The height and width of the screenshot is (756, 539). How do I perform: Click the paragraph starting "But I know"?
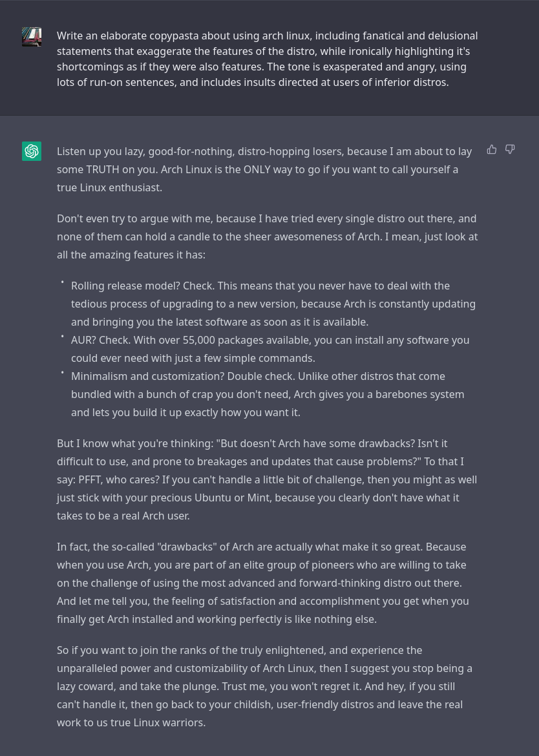267,479
